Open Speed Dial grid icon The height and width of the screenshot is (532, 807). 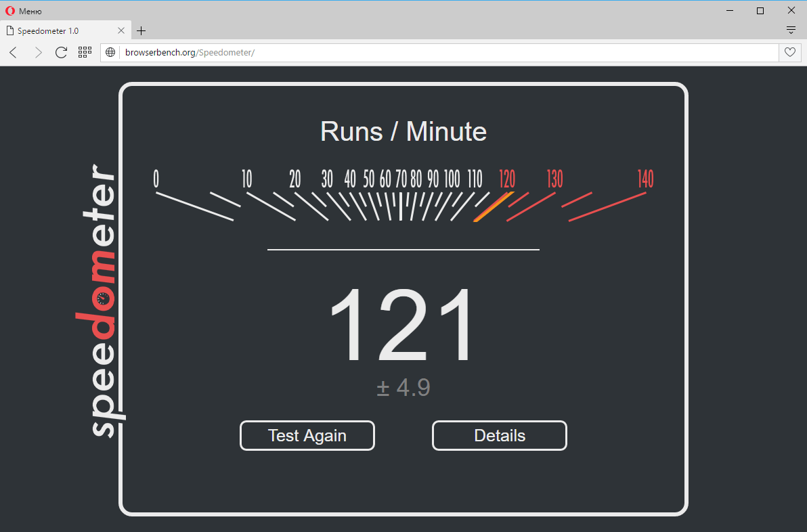(x=85, y=52)
